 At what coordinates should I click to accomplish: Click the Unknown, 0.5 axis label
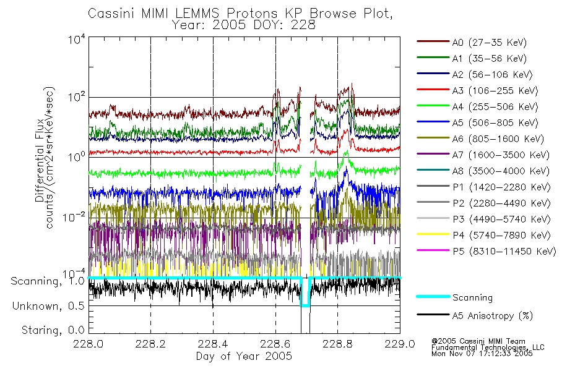(48, 307)
